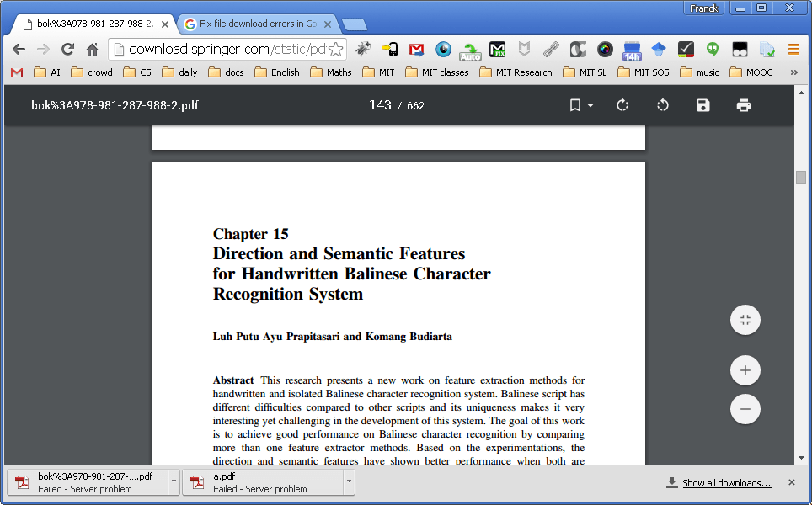
Task: Reload the current page
Action: pyautogui.click(x=67, y=49)
